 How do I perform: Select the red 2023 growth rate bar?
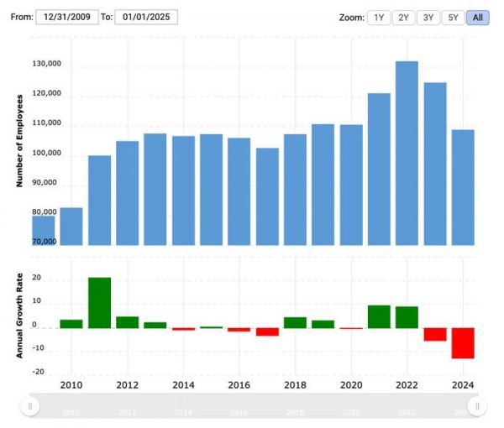coord(435,334)
